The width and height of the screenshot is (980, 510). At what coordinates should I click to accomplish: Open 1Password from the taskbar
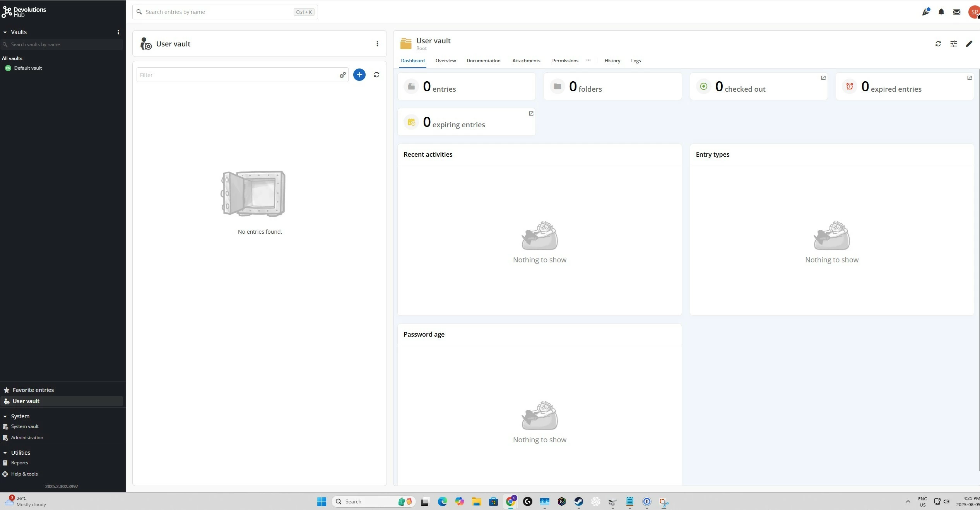tap(647, 502)
